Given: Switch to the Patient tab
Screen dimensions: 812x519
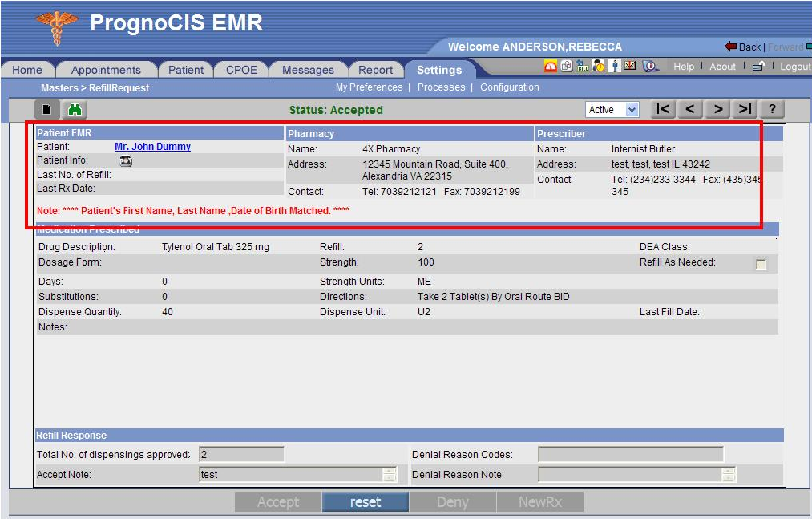Looking at the screenshot, I should (186, 70).
